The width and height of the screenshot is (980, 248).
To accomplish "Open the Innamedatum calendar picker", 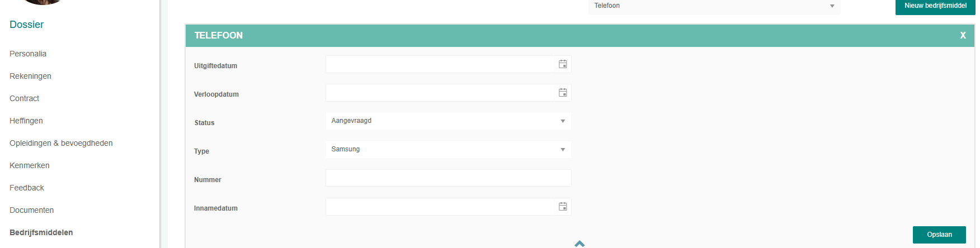I will 563,207.
